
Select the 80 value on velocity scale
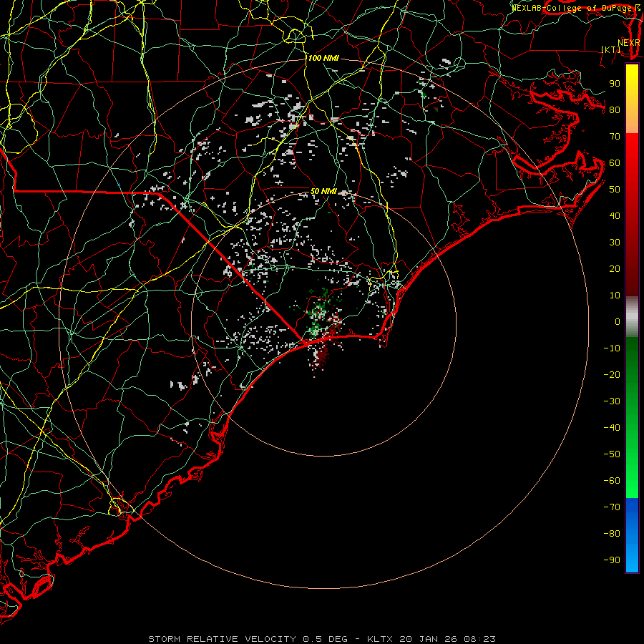(615, 110)
